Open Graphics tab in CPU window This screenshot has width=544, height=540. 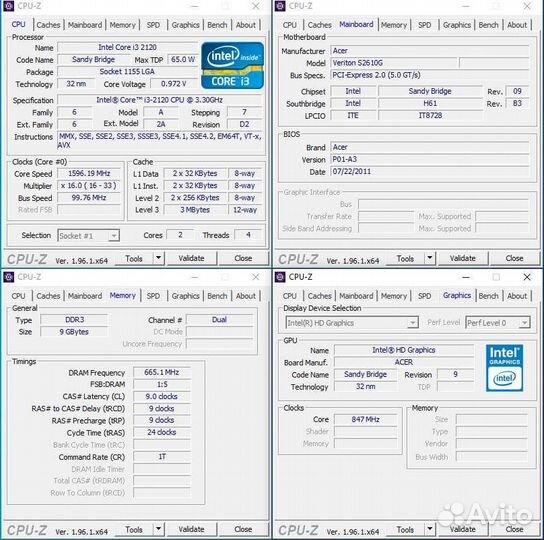[186, 25]
